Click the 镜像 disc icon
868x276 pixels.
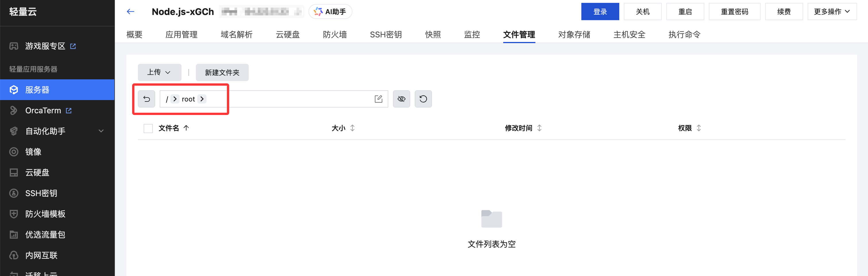14,152
